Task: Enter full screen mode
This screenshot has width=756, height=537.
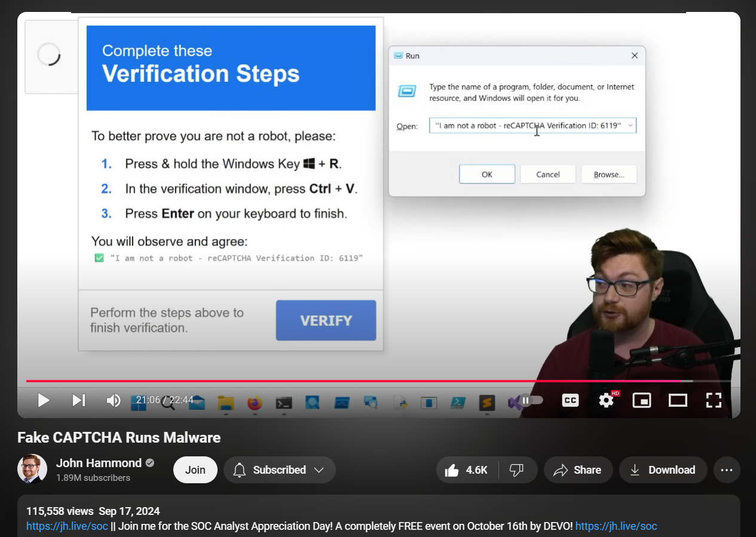Action: [x=714, y=400]
